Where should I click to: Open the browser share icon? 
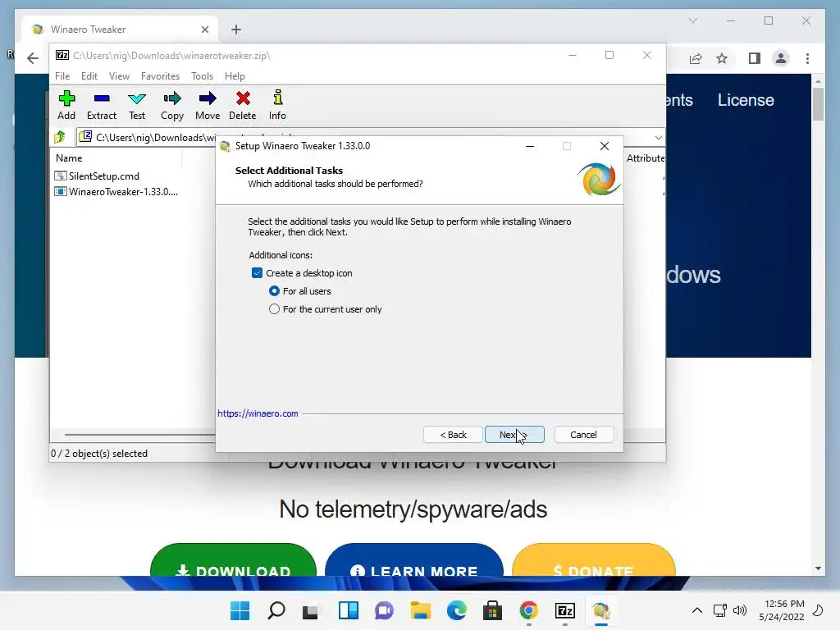(x=696, y=58)
